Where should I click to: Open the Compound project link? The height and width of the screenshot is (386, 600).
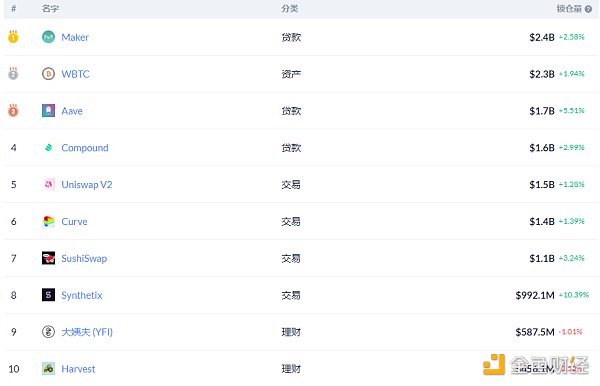[x=85, y=148]
